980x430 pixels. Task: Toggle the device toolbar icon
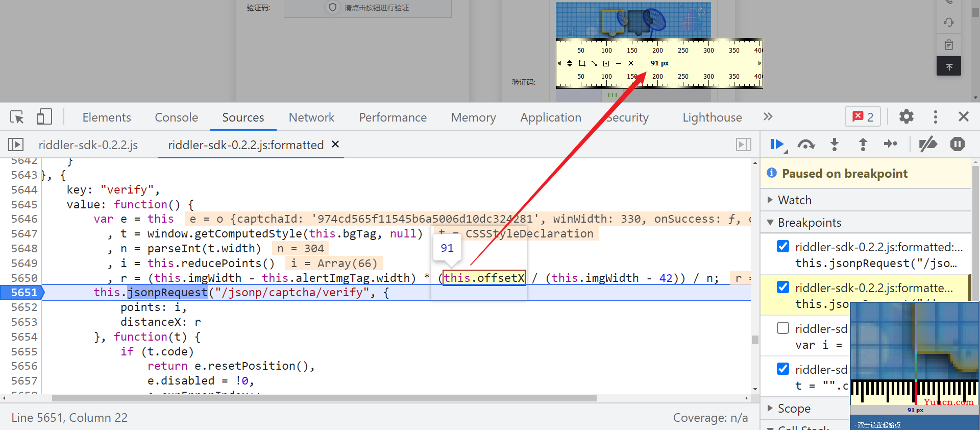pos(44,117)
